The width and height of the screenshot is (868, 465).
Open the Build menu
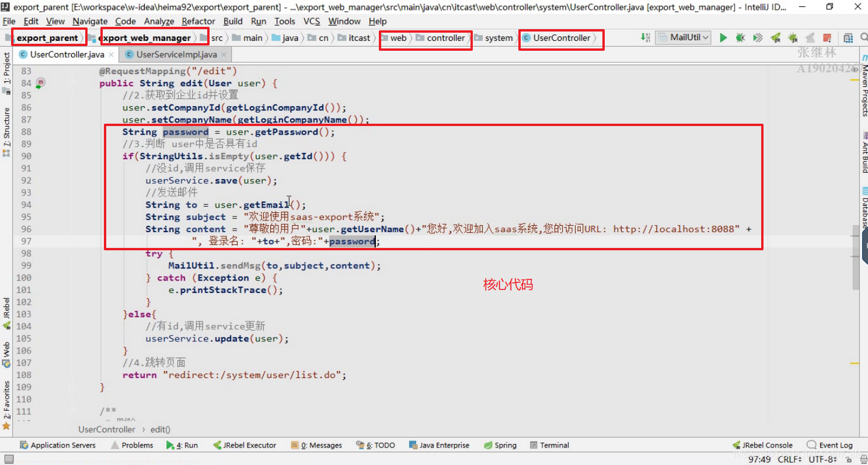pos(233,21)
